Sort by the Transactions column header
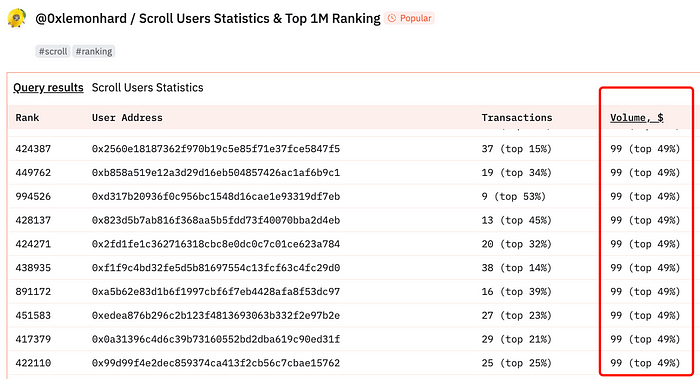 [x=517, y=118]
